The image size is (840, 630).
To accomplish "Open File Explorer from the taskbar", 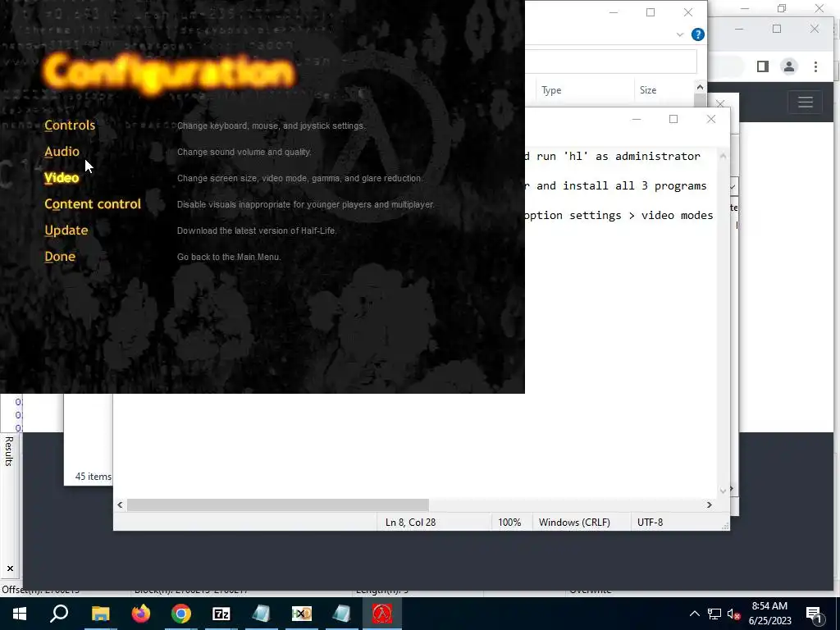I will [100, 614].
